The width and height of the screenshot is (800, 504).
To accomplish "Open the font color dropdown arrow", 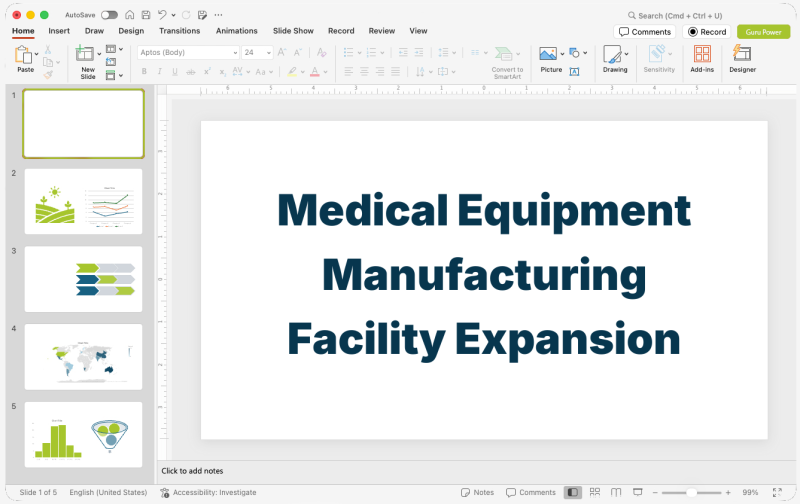I will pos(326,72).
